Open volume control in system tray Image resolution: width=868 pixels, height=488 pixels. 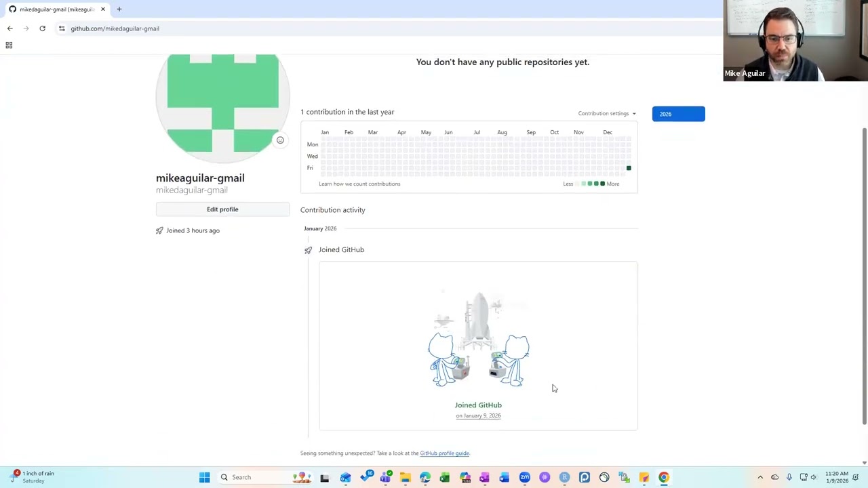point(814,477)
